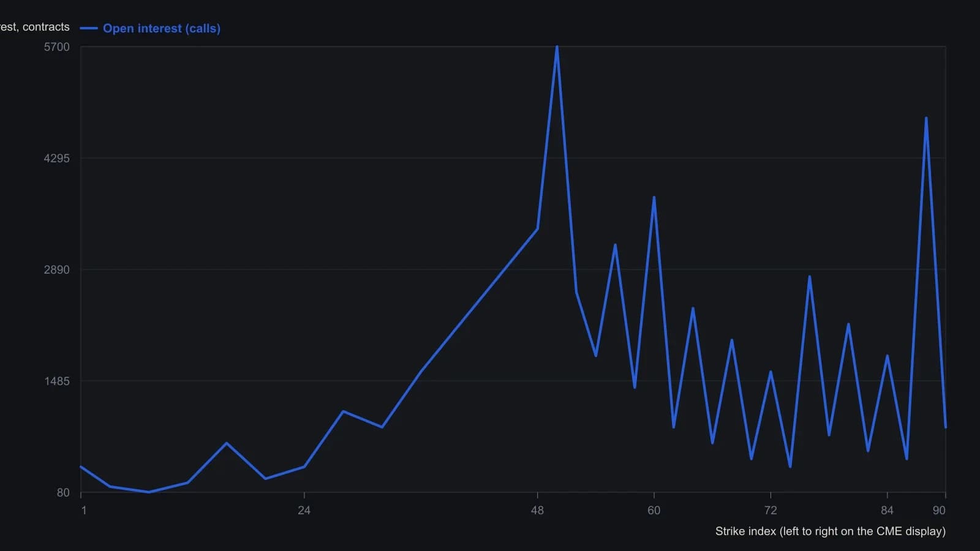
Task: Click the tall spike near strike 88
Action: 926,118
